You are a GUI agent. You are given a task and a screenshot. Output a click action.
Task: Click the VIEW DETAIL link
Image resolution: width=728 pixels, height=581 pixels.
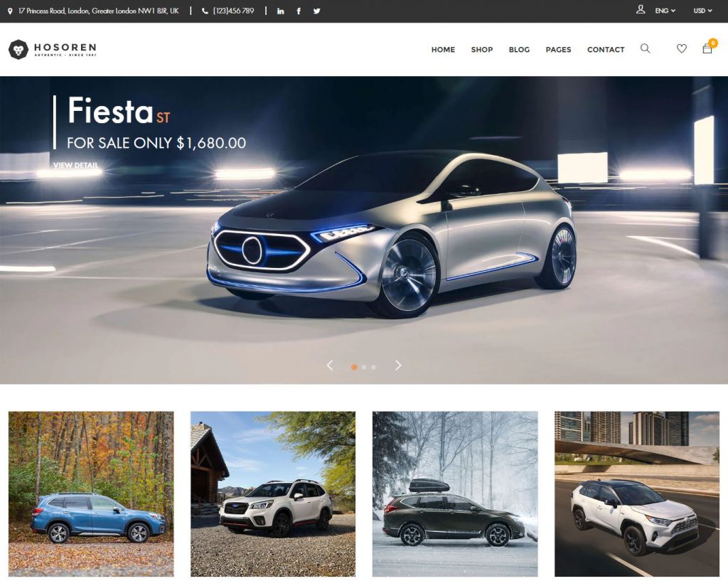(x=75, y=165)
